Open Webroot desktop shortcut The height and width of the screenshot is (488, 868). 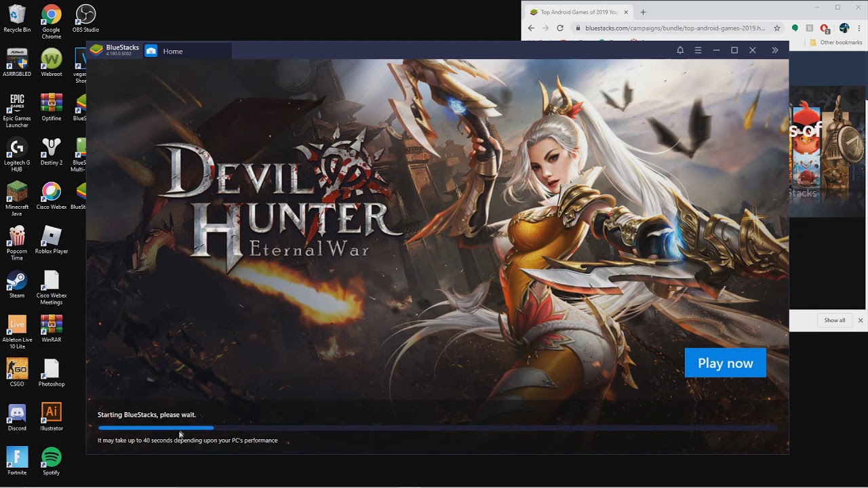[x=52, y=63]
